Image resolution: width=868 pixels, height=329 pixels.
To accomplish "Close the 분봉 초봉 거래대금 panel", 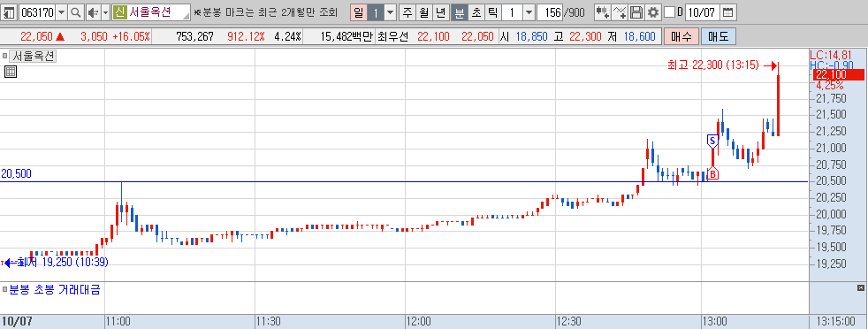I will [860, 287].
